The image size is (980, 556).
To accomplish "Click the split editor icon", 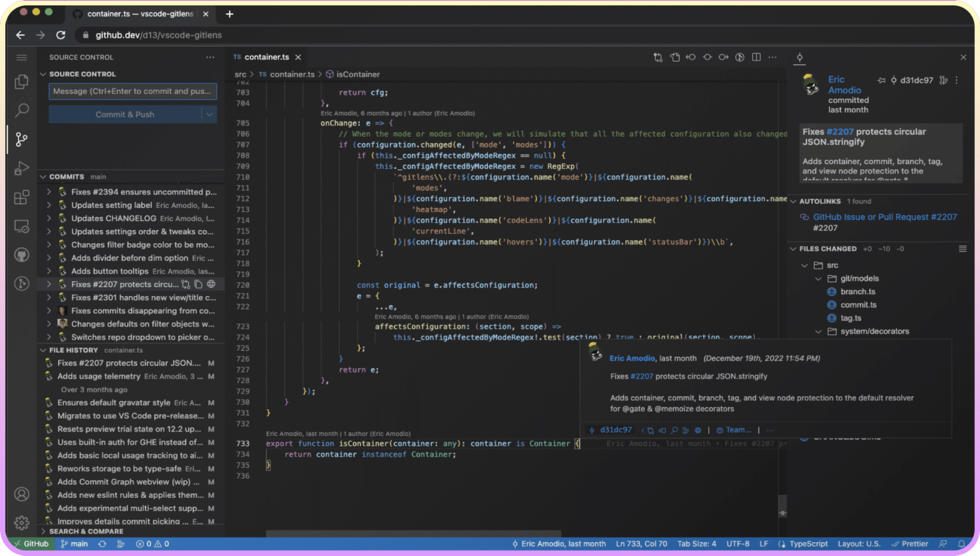I will coord(756,57).
